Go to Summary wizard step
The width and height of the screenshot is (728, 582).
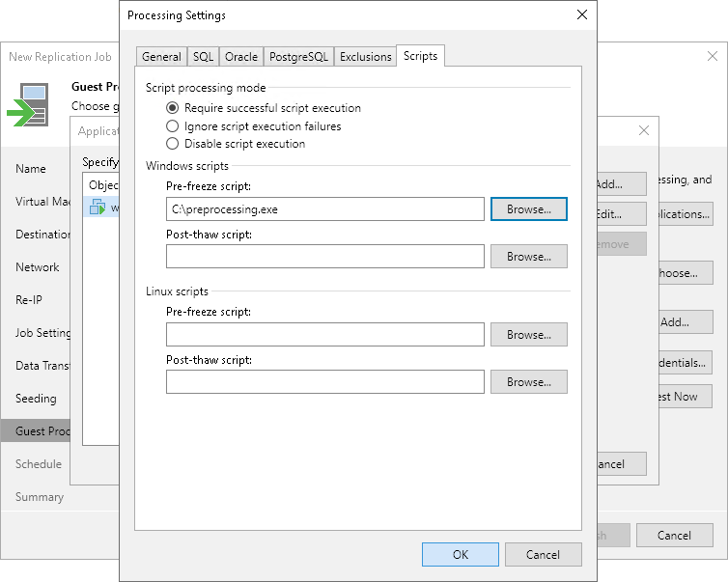click(x=40, y=497)
